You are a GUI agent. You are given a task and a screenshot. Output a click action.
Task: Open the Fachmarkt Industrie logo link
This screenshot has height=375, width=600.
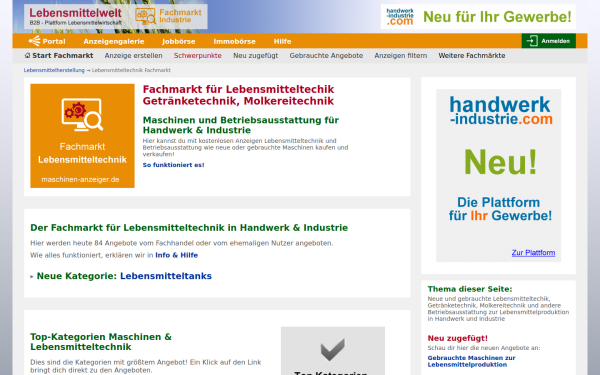[x=168, y=16]
